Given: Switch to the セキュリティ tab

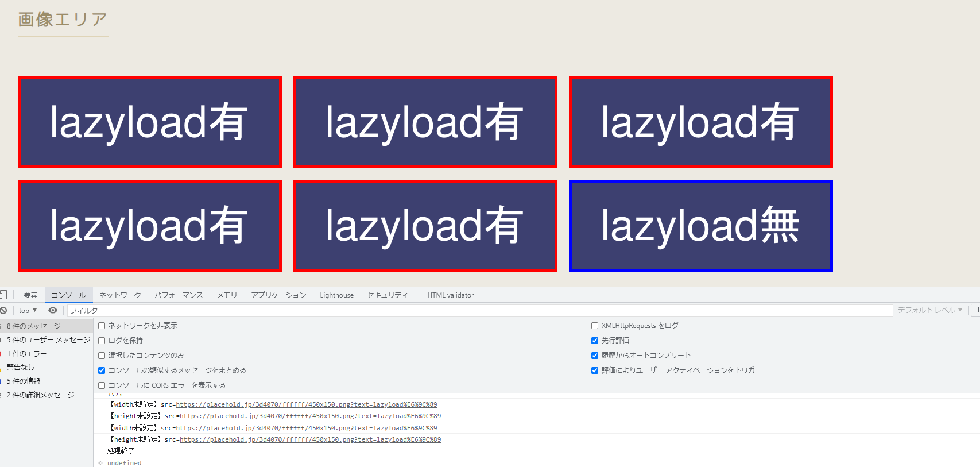Looking at the screenshot, I should pos(388,295).
